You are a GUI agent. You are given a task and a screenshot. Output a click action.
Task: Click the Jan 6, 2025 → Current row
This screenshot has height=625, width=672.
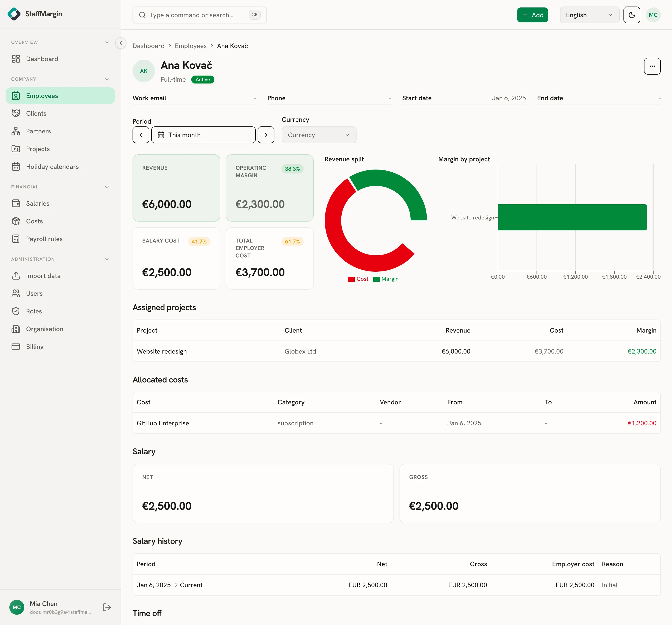tap(396, 585)
